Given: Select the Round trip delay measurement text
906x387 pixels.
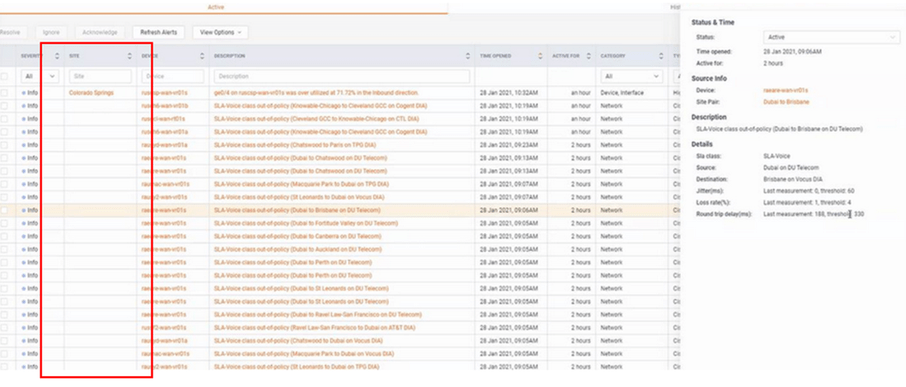Looking at the screenshot, I should tap(814, 214).
